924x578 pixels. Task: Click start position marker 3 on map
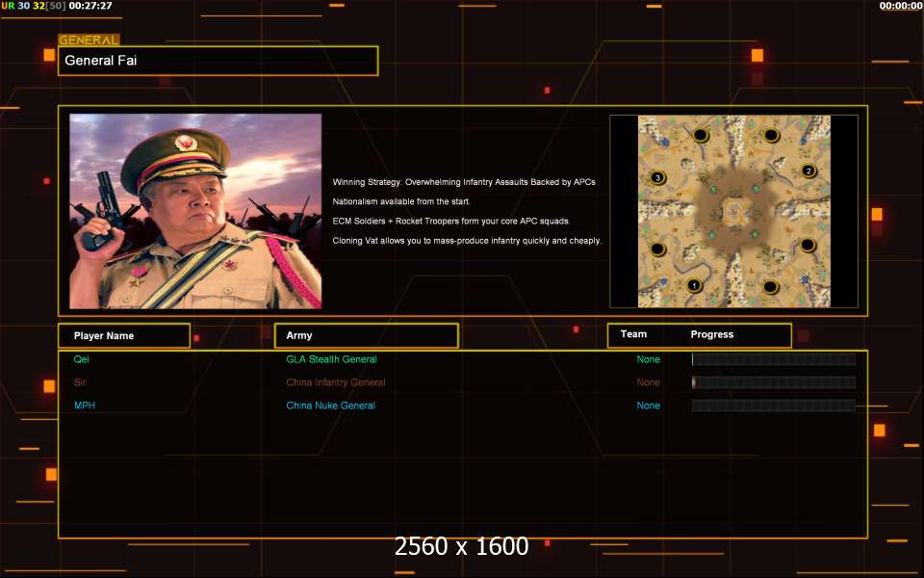coord(657,177)
